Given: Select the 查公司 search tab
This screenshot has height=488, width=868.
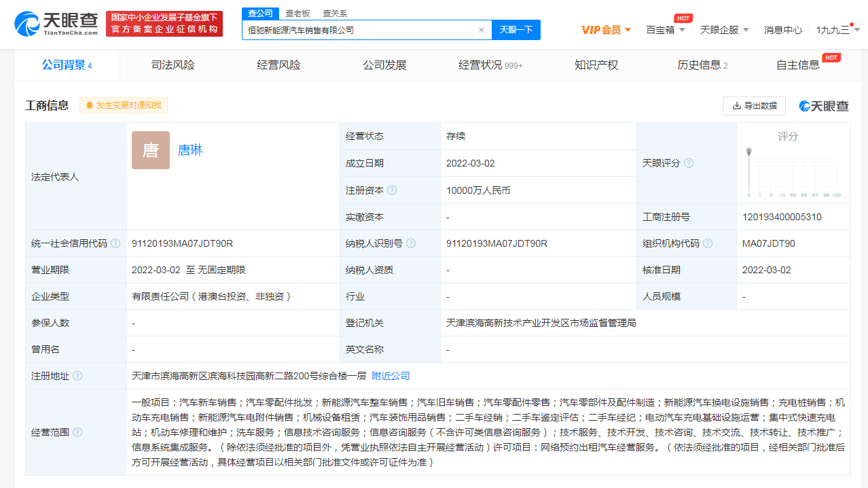Looking at the screenshot, I should point(261,14).
